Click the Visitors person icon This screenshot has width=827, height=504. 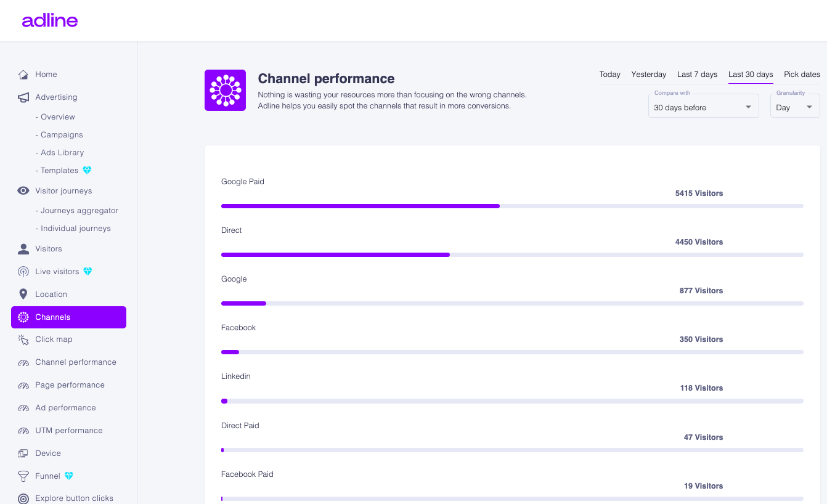(x=23, y=249)
